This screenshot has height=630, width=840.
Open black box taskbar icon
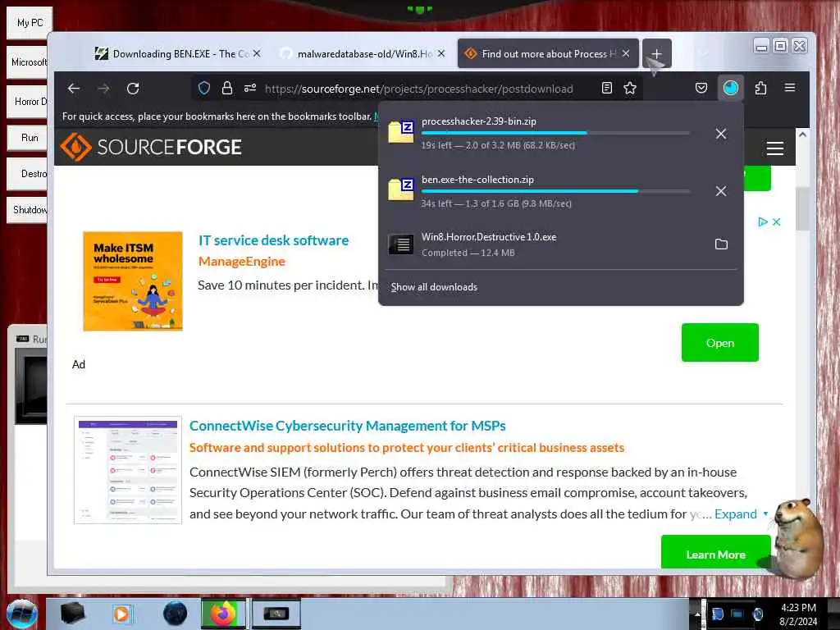(x=73, y=614)
